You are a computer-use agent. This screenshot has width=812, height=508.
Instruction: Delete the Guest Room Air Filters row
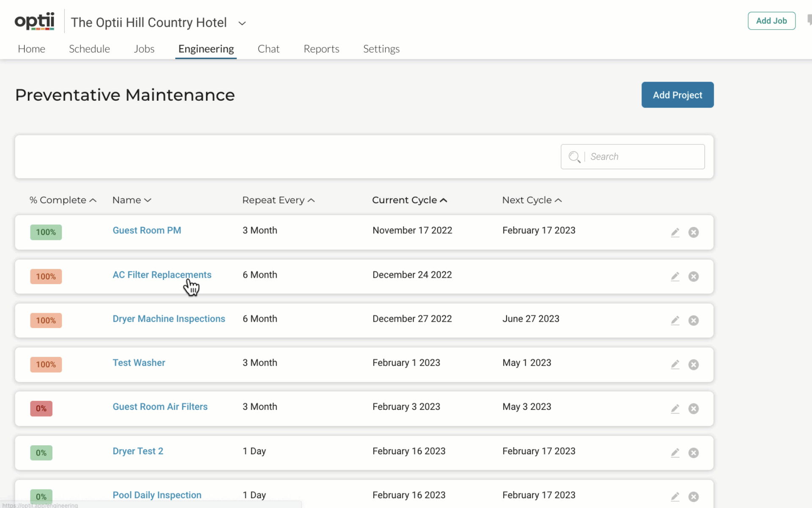pyautogui.click(x=693, y=409)
